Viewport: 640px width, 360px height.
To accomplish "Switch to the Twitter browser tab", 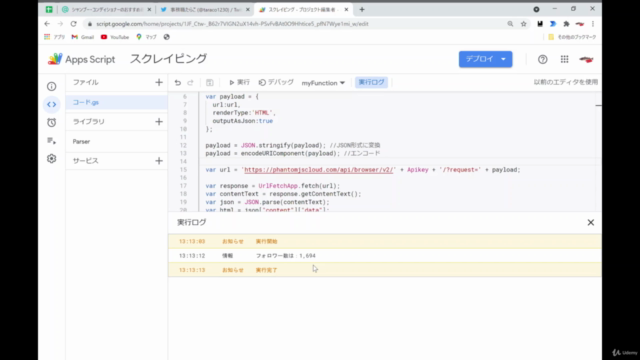I will pos(204,9).
